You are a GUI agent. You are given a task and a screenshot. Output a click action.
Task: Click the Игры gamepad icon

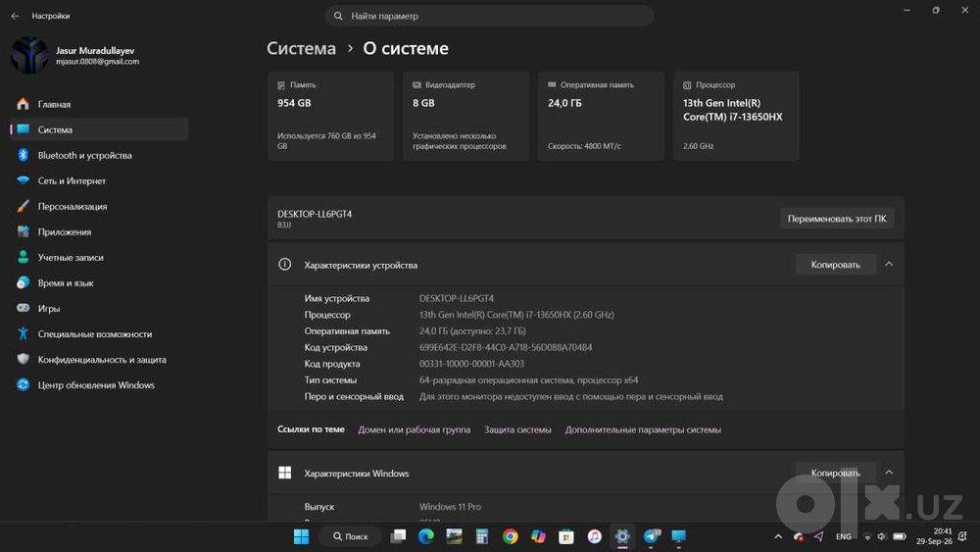pos(24,308)
